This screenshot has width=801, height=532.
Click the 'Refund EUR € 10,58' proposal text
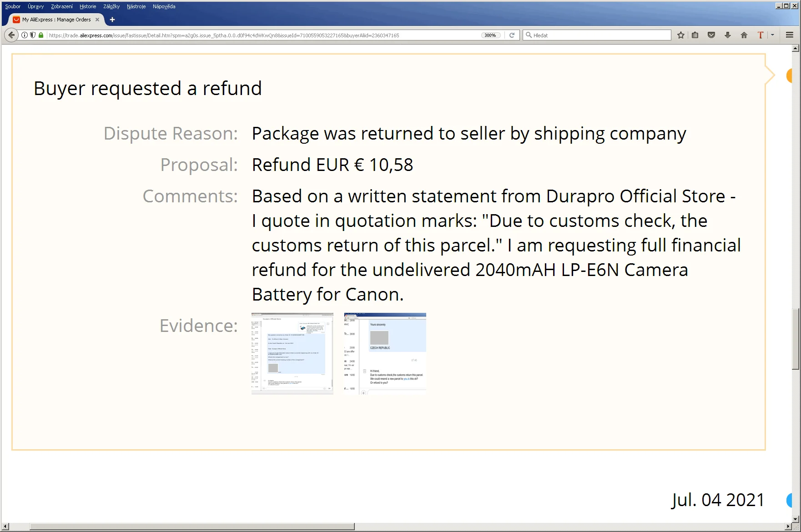332,165
